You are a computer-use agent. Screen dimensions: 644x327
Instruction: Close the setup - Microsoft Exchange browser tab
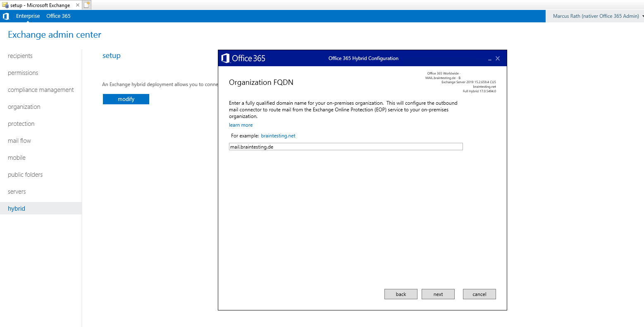click(78, 5)
